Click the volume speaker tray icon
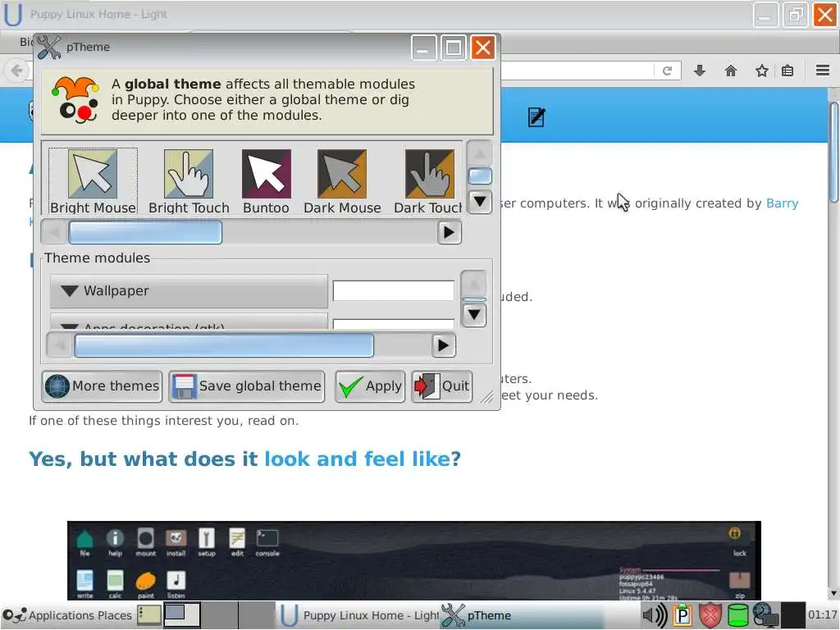 point(655,615)
